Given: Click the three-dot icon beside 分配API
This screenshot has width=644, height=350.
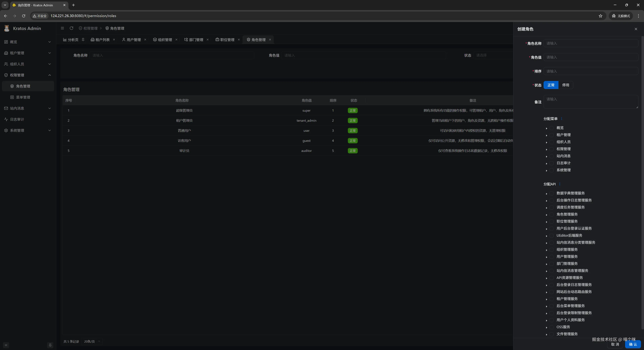Looking at the screenshot, I should tap(559, 184).
